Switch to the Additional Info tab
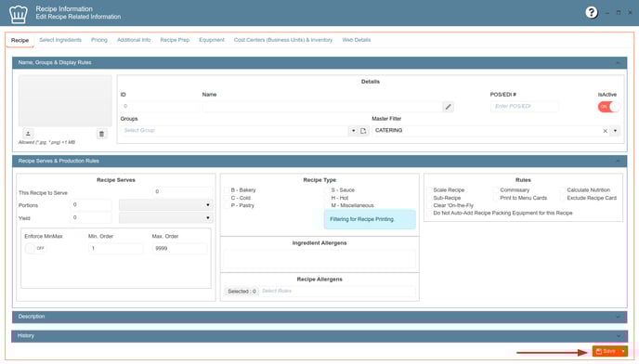Image resolution: width=639 pixels, height=364 pixels. 134,40
